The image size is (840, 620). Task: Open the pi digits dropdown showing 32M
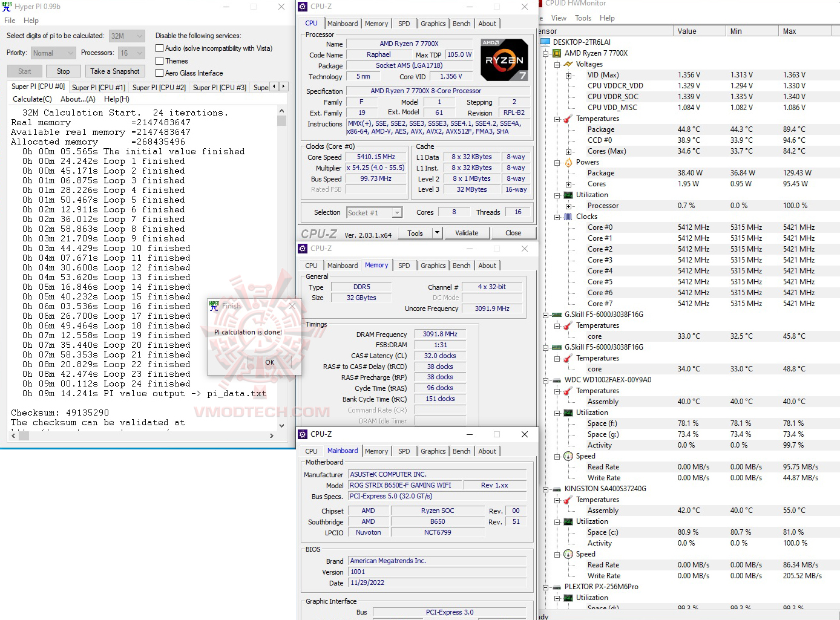tap(127, 36)
